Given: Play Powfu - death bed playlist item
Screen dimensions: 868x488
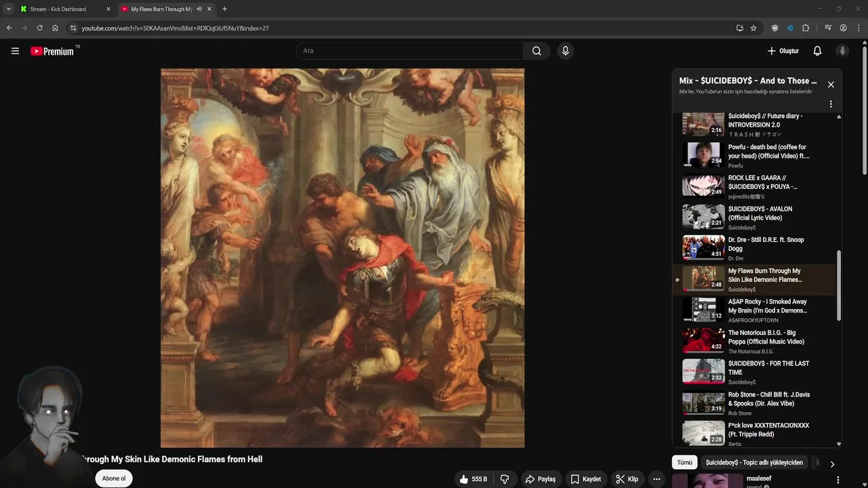Looking at the screenshot, I should coord(754,156).
